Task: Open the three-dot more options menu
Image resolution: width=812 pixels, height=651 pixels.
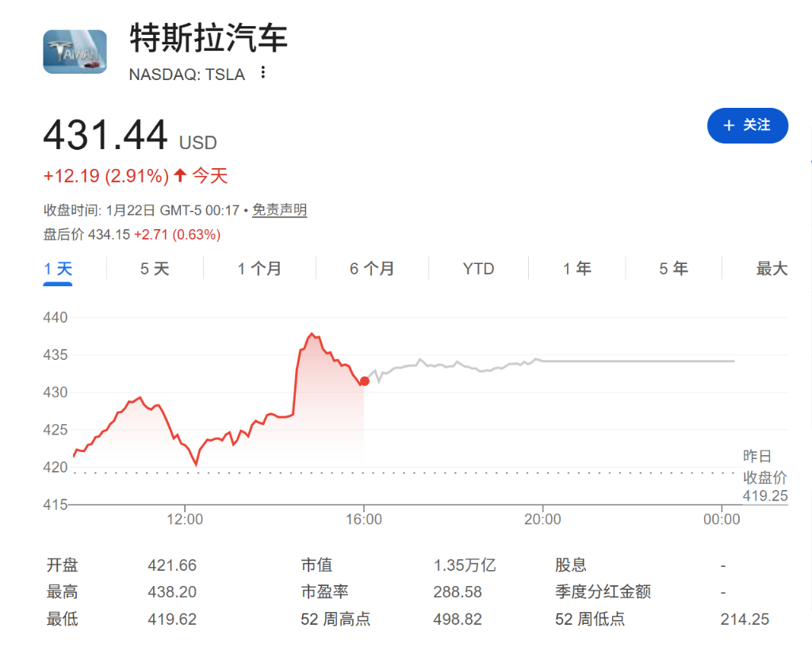Action: coord(263,73)
